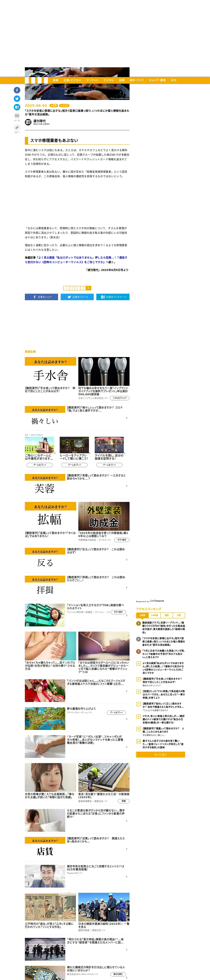Viewport: 210px width, 980px height.
Task: Click ゲームをプレイ under ヒーローをアップグレード ad
Action: [x=74, y=465]
